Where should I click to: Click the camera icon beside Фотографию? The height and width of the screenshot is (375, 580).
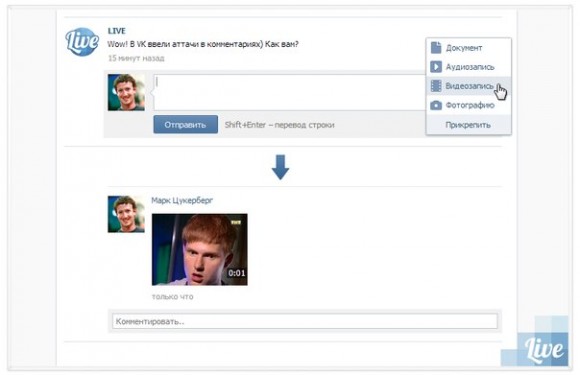[x=436, y=105]
